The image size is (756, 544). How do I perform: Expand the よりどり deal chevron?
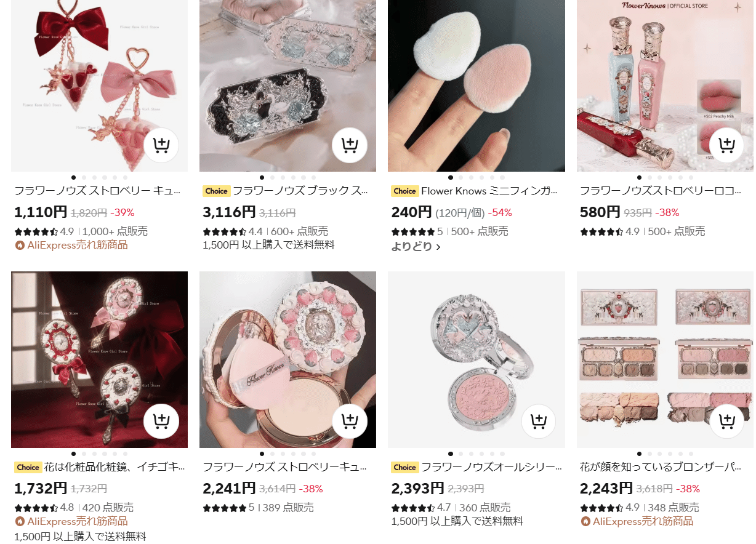click(x=438, y=247)
